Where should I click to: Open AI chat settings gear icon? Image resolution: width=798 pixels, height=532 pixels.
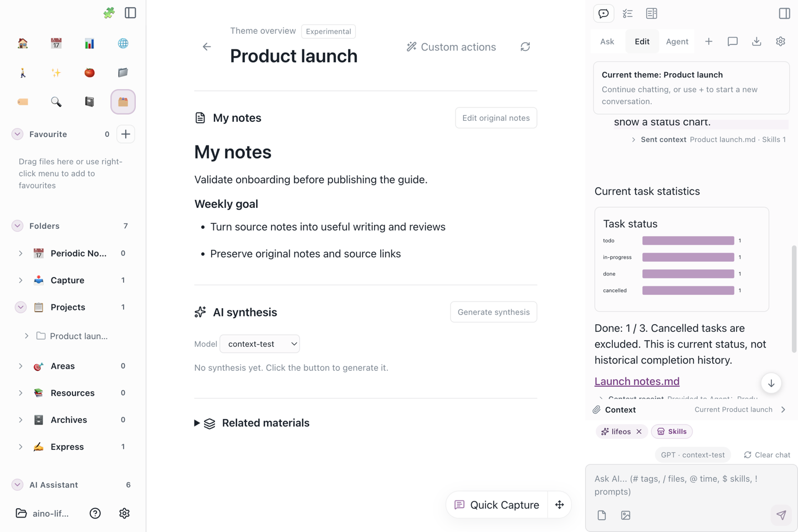(x=780, y=42)
